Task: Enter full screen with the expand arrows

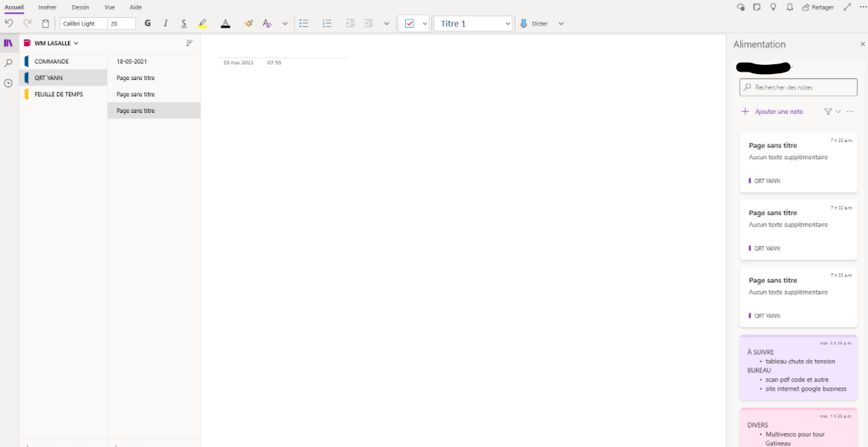Action: click(847, 7)
